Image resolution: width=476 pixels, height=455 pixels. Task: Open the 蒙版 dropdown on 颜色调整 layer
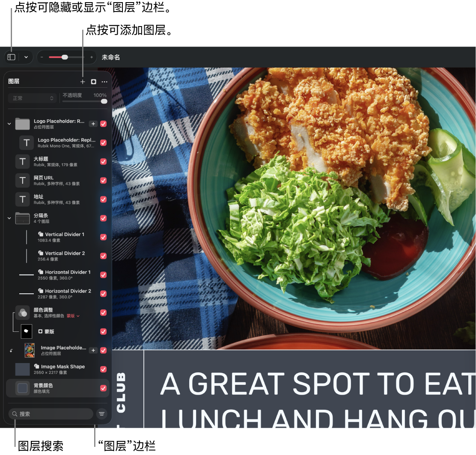point(73,316)
